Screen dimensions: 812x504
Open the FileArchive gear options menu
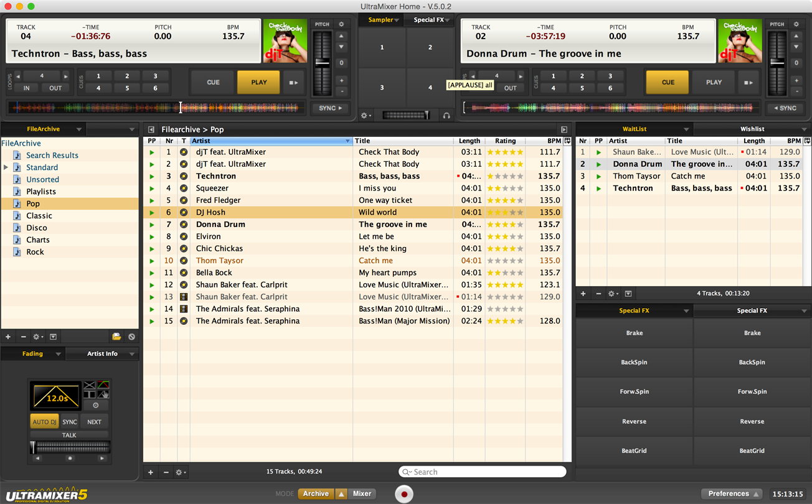38,337
